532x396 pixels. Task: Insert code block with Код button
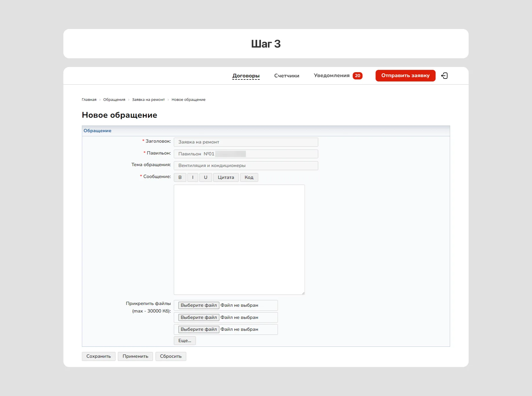[249, 177]
